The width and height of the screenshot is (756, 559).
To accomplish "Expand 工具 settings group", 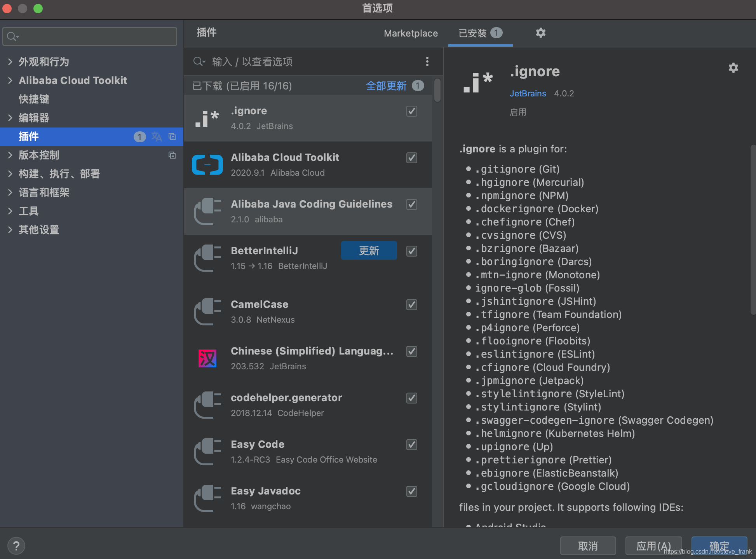I will (10, 211).
